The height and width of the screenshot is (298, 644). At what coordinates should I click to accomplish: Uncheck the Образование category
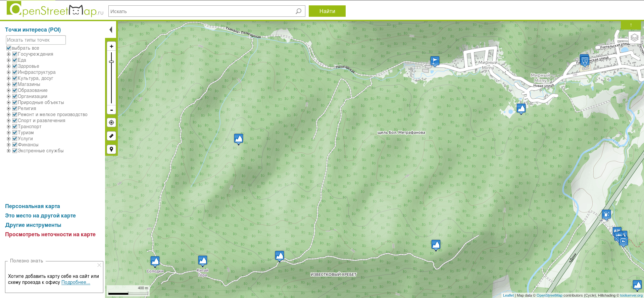[15, 90]
